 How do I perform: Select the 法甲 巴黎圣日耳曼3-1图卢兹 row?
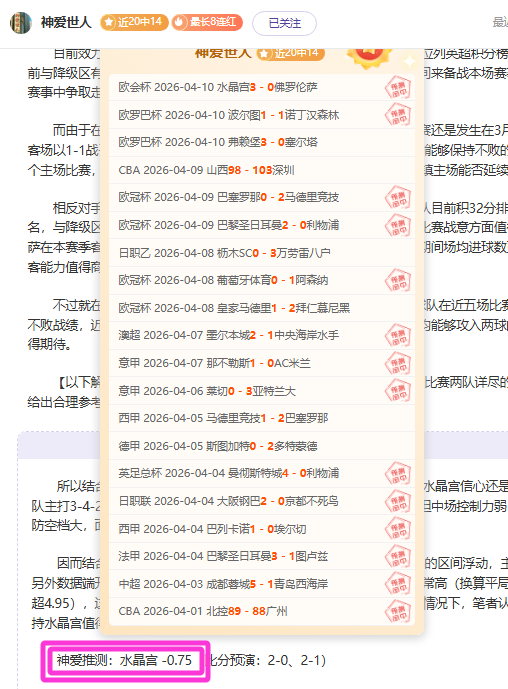click(x=262, y=556)
